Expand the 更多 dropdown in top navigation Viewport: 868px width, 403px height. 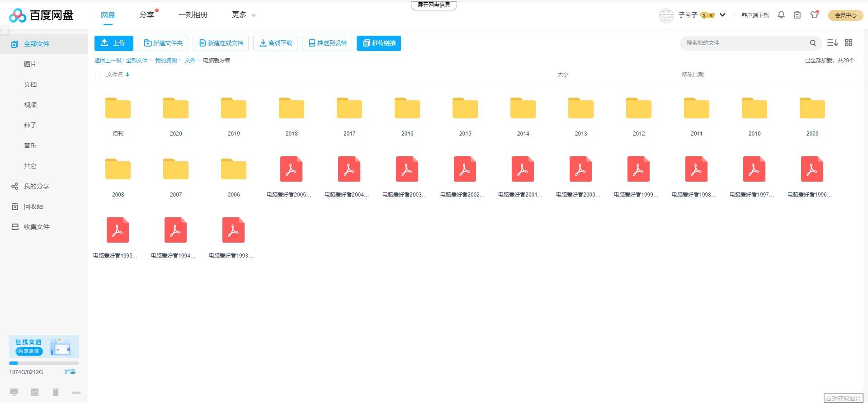pos(243,15)
